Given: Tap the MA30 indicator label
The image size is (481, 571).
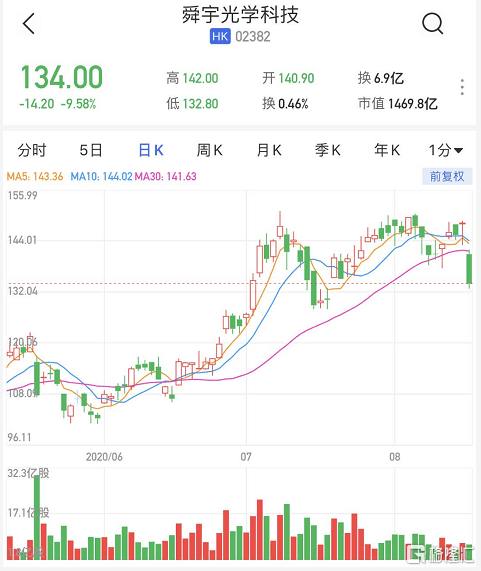Looking at the screenshot, I should click(166, 177).
